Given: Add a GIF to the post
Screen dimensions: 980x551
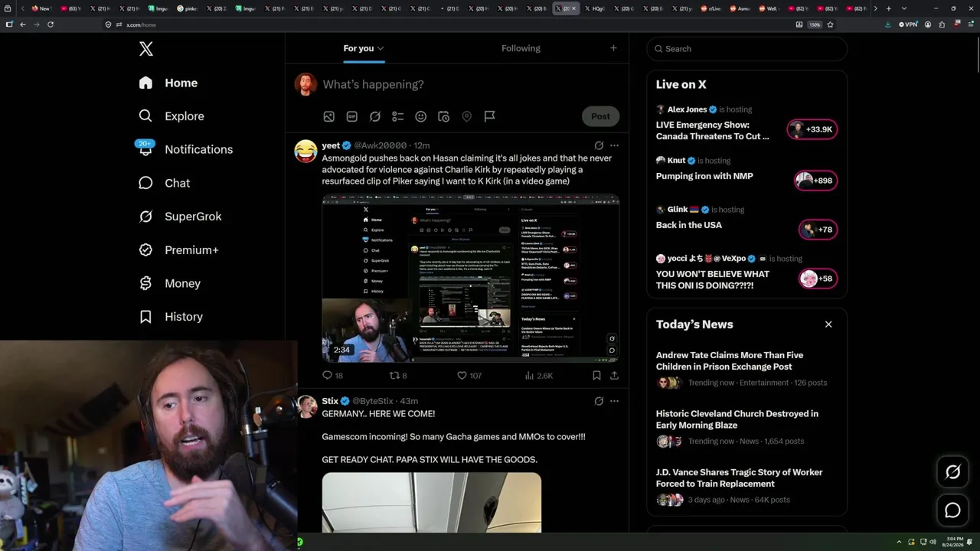Looking at the screenshot, I should coord(351,116).
